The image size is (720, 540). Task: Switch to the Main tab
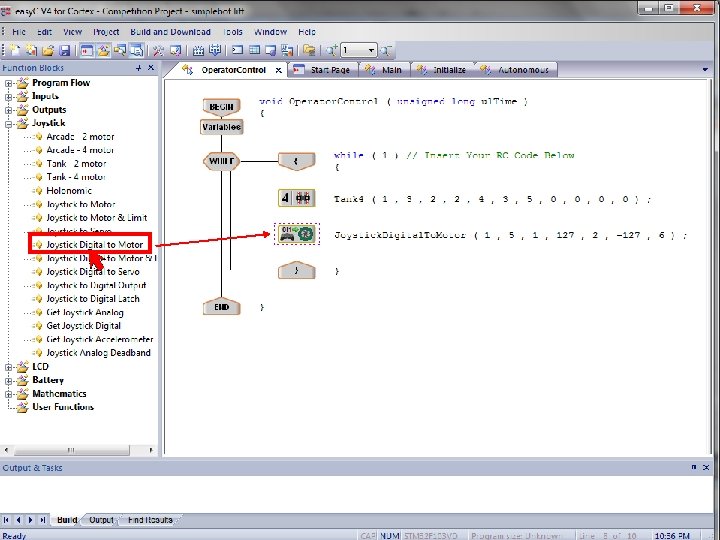tap(385, 70)
